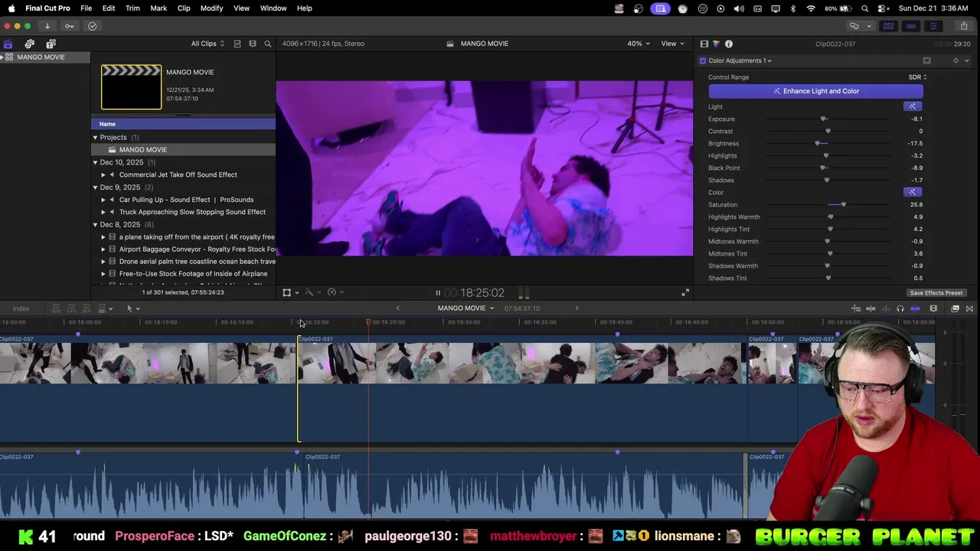Viewport: 980px width, 551px height.
Task: Open macOS Control Center in menu bar
Action: point(885,8)
